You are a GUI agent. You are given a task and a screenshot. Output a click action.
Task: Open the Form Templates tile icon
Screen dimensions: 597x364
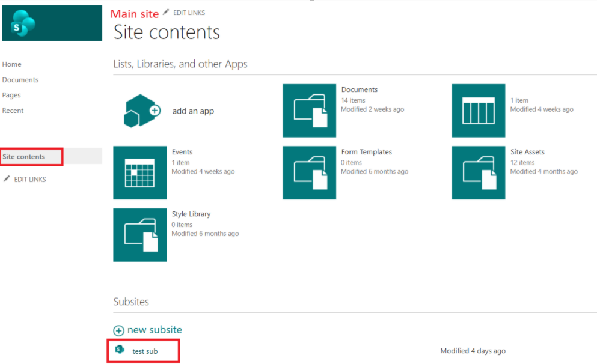309,172
